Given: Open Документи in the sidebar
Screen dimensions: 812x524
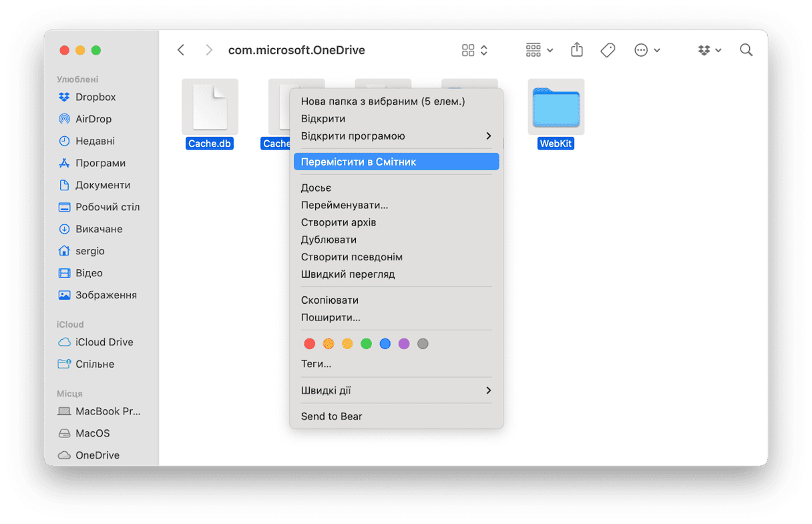Looking at the screenshot, I should (x=102, y=185).
